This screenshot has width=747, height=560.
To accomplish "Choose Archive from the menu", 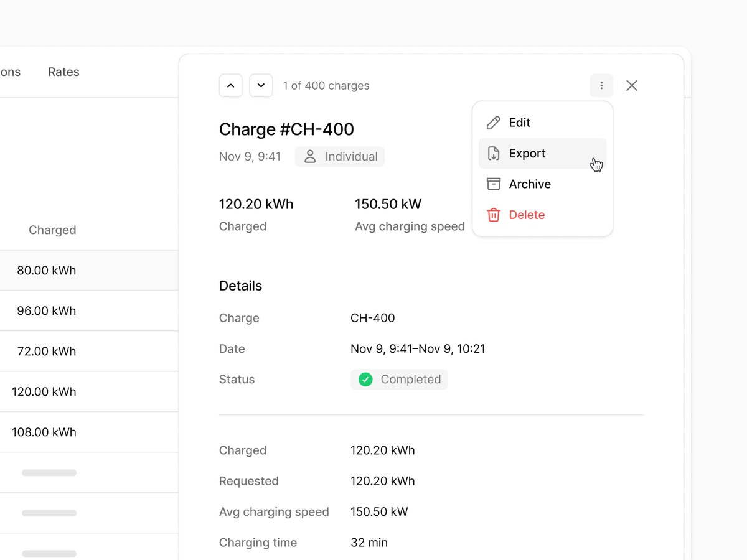I will click(x=543, y=184).
